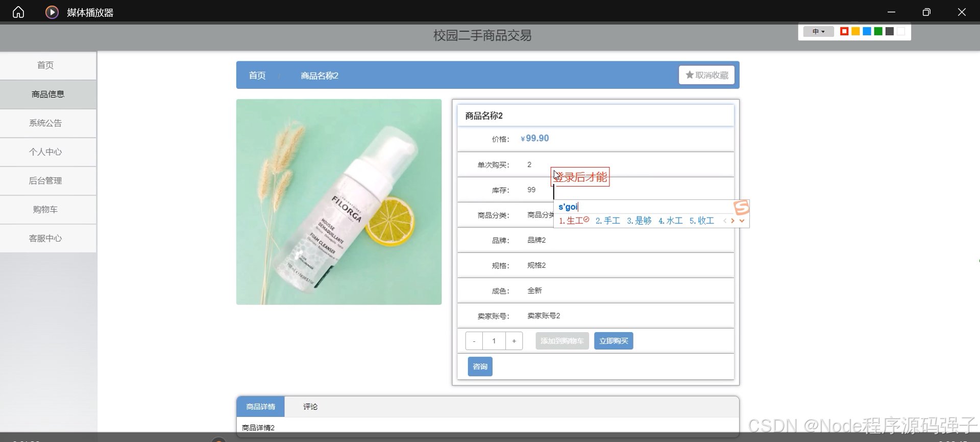
Task: Click the 咨询 button
Action: 480,366
